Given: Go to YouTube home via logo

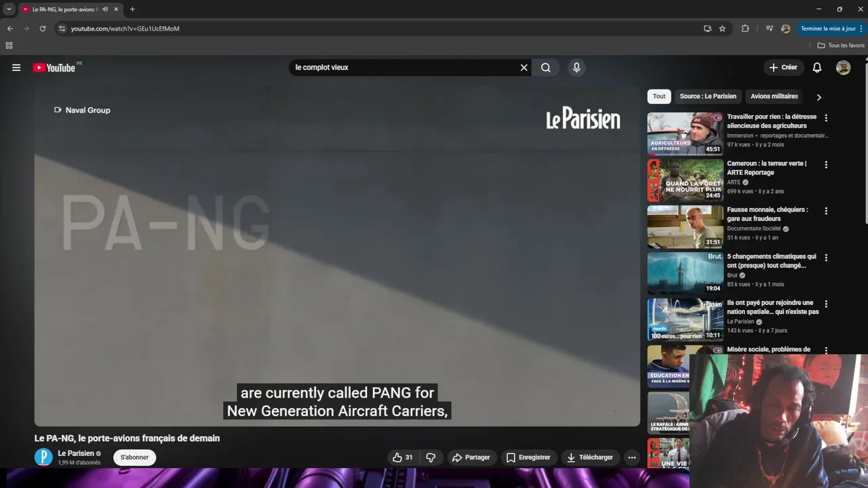Looking at the screenshot, I should click(x=54, y=68).
